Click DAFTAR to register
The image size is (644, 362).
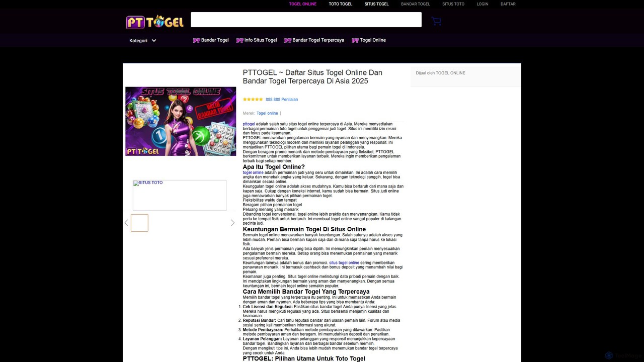click(x=508, y=4)
